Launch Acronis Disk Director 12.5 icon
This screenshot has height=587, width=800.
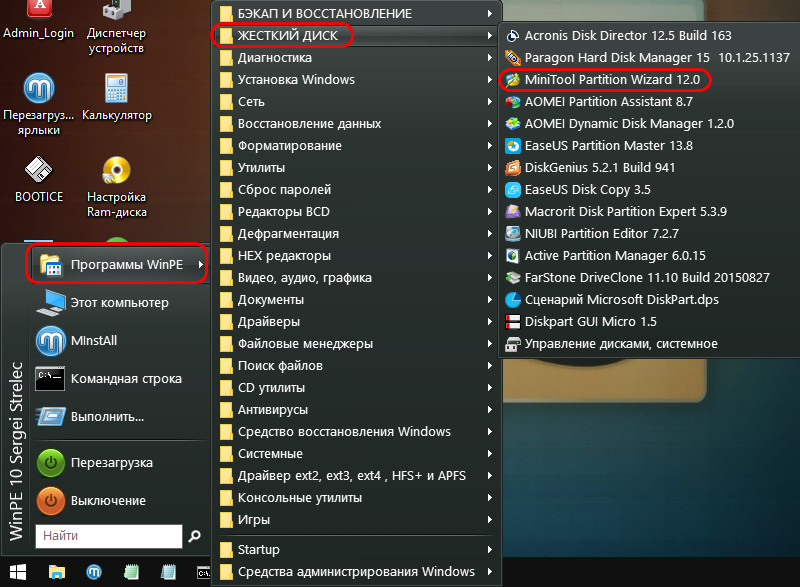[x=512, y=36]
